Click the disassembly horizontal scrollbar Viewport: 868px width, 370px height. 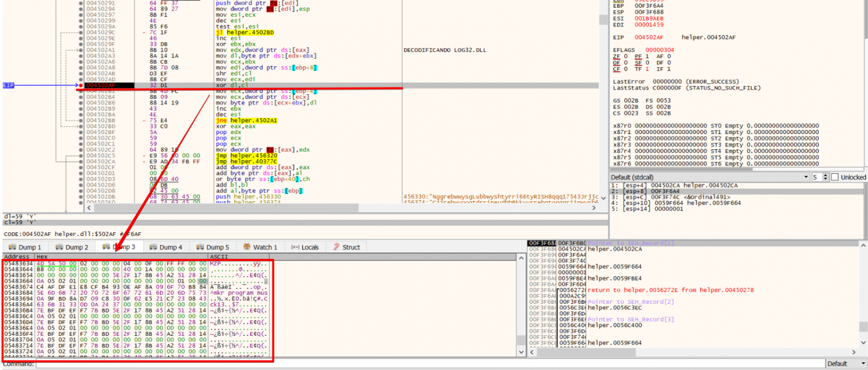point(217,208)
